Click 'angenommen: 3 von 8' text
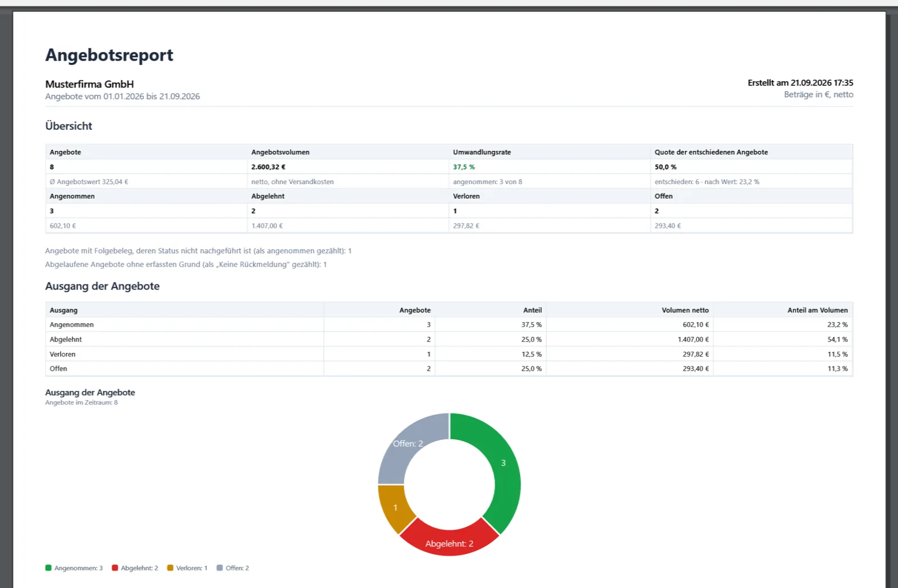898x588 pixels. (x=487, y=182)
